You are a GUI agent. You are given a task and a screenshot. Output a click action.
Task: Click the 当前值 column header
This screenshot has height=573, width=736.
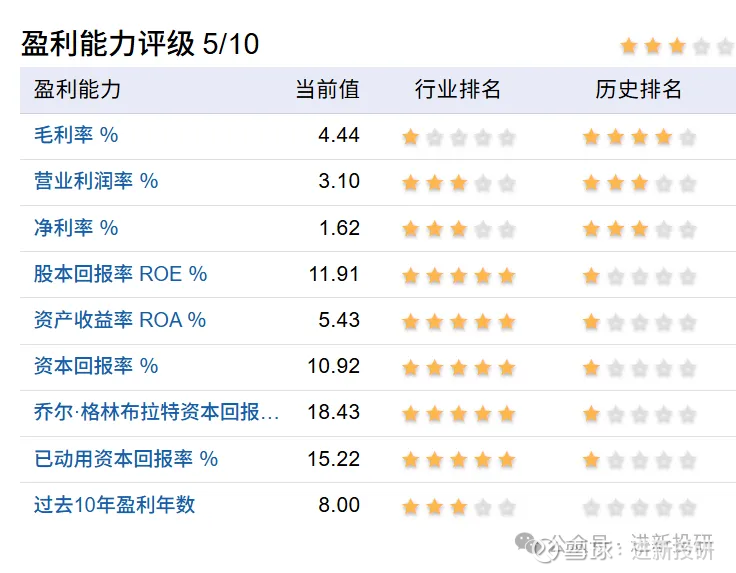(327, 89)
